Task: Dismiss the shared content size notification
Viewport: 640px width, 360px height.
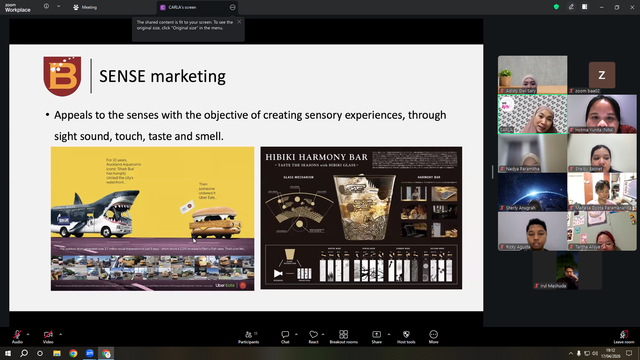Action: (239, 22)
